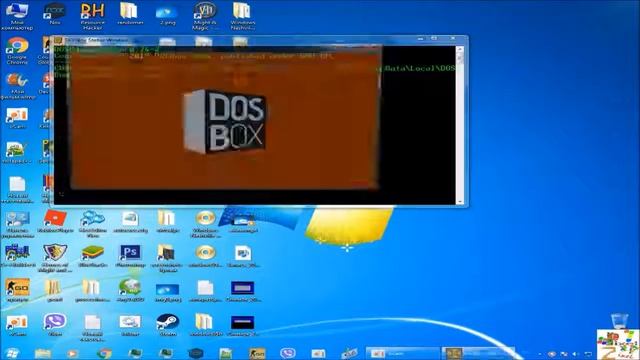Open the red Roblox Player desktop shortcut

(55, 222)
